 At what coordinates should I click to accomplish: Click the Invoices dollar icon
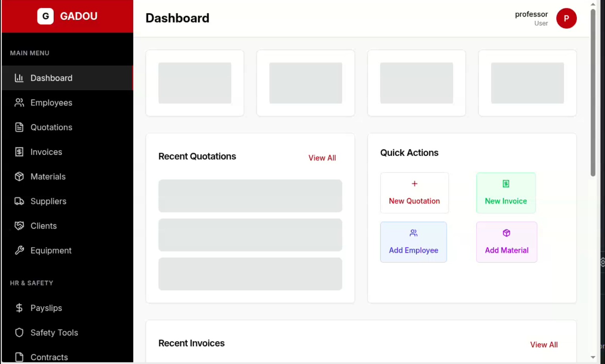[19, 152]
